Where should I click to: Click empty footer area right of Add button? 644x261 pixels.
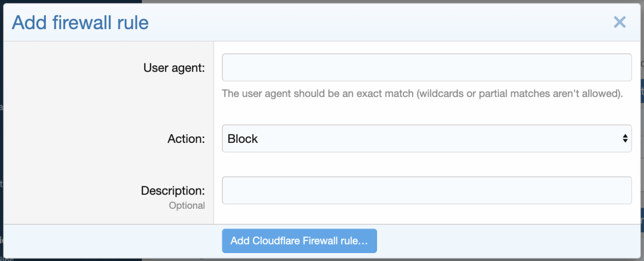tap(503, 241)
